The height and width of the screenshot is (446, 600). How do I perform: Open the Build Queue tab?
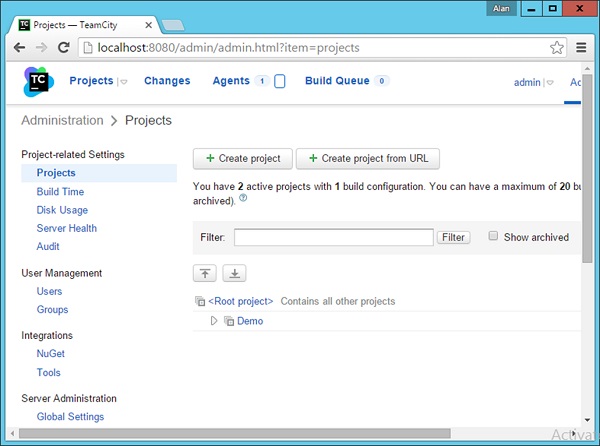point(337,81)
